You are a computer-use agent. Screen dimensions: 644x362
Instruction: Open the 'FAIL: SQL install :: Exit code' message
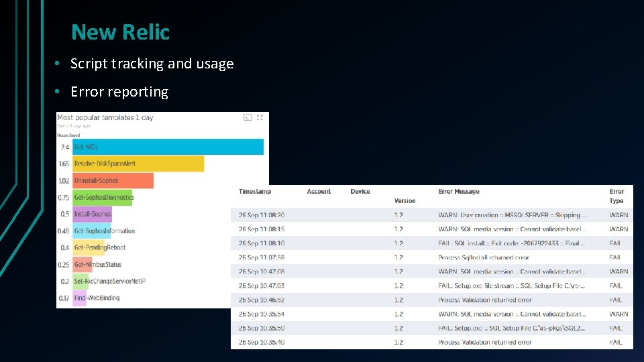511,243
